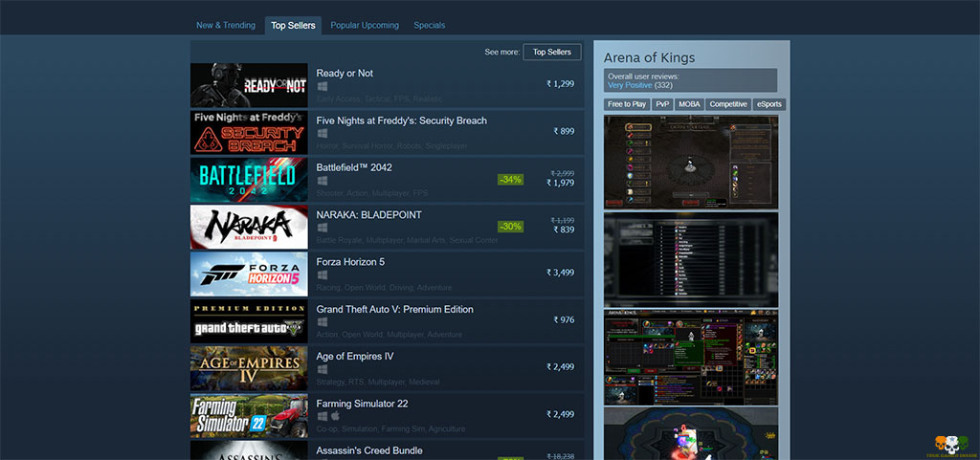The width and height of the screenshot is (980, 460).
Task: Click the Competitive tag button
Action: click(728, 104)
